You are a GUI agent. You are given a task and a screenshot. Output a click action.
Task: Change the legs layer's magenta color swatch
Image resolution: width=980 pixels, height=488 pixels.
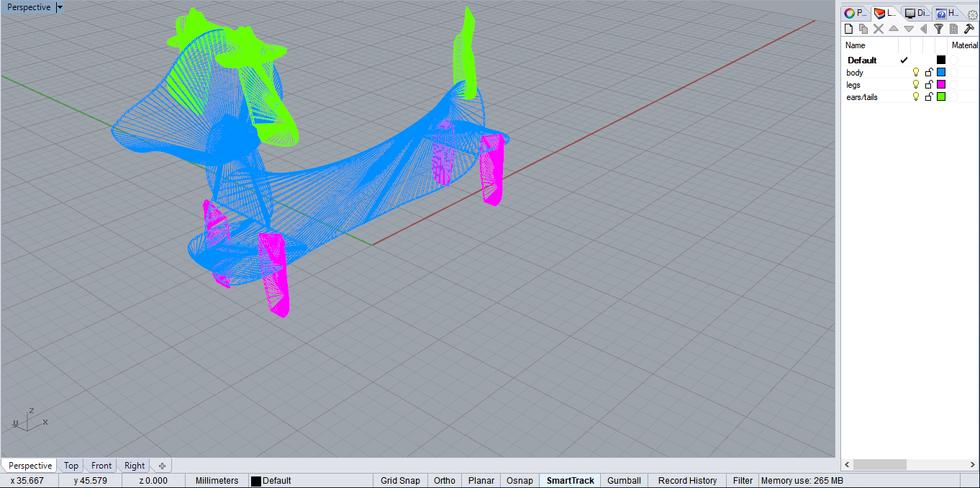click(x=940, y=85)
